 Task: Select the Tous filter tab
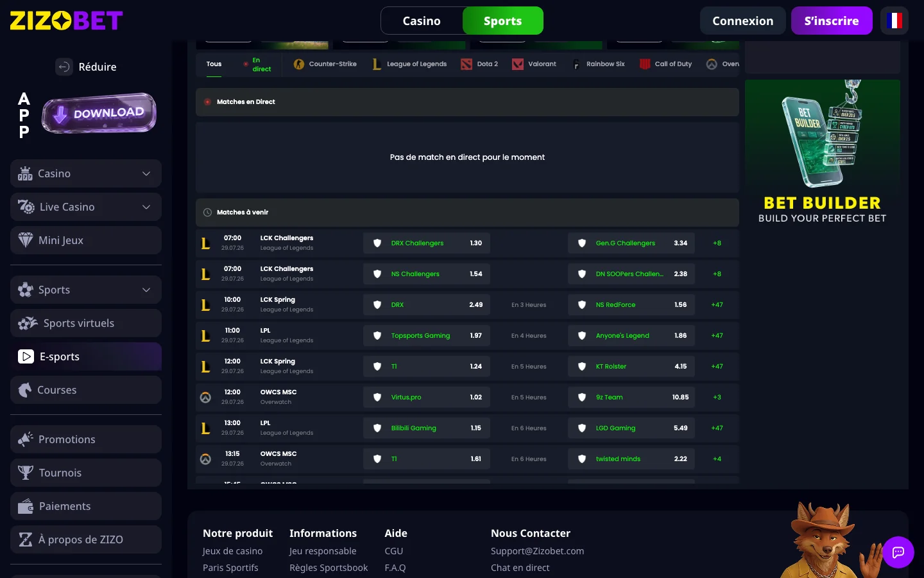click(214, 64)
